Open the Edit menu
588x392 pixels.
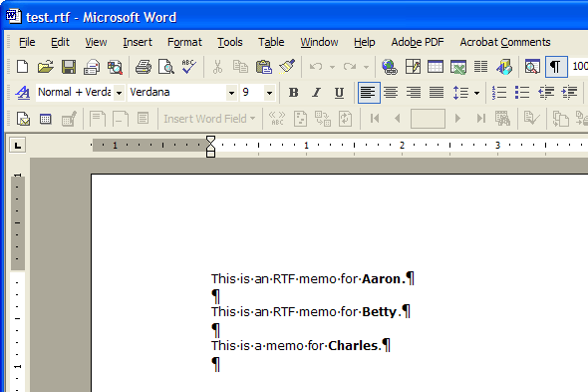pos(60,42)
